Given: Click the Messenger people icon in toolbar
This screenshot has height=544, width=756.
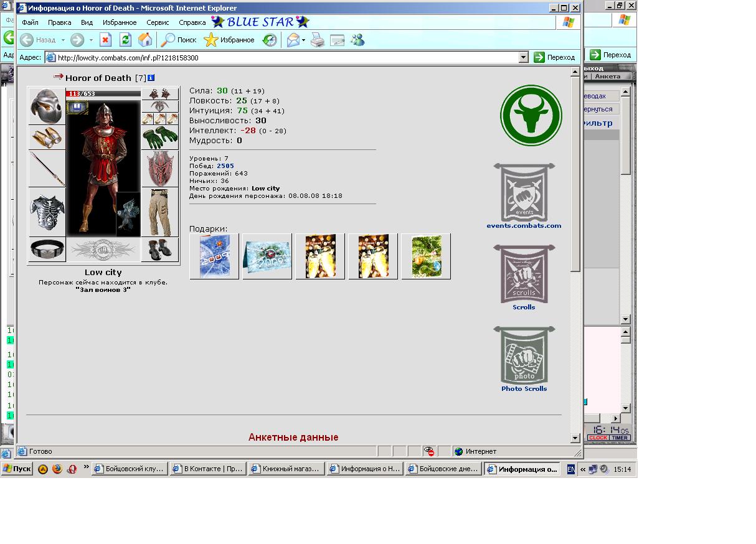Looking at the screenshot, I should tap(357, 40).
